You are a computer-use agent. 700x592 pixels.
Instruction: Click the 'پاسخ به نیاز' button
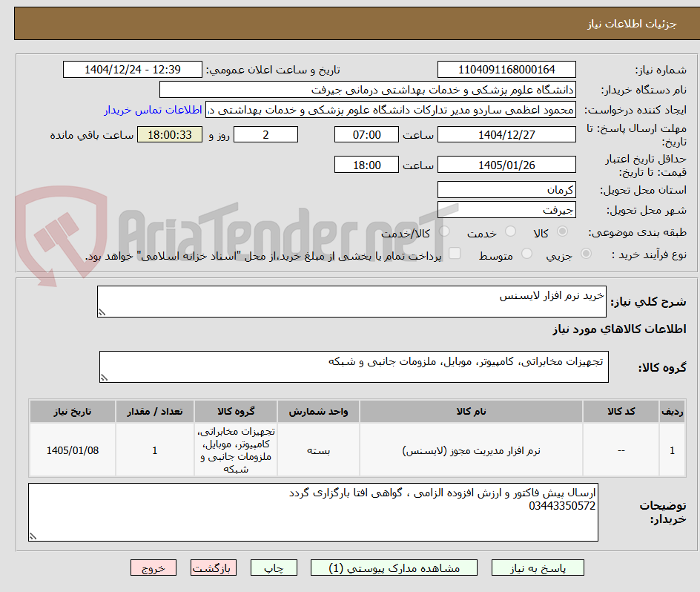[538, 568]
